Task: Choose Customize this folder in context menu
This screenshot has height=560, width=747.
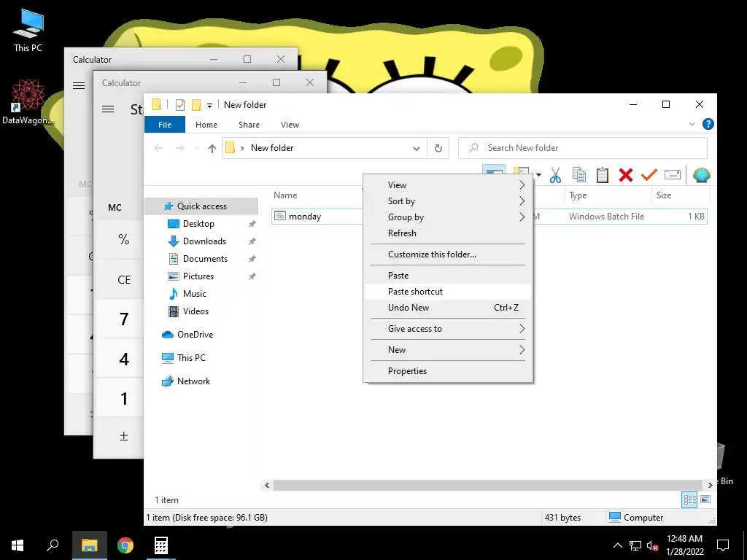Action: tap(448, 254)
